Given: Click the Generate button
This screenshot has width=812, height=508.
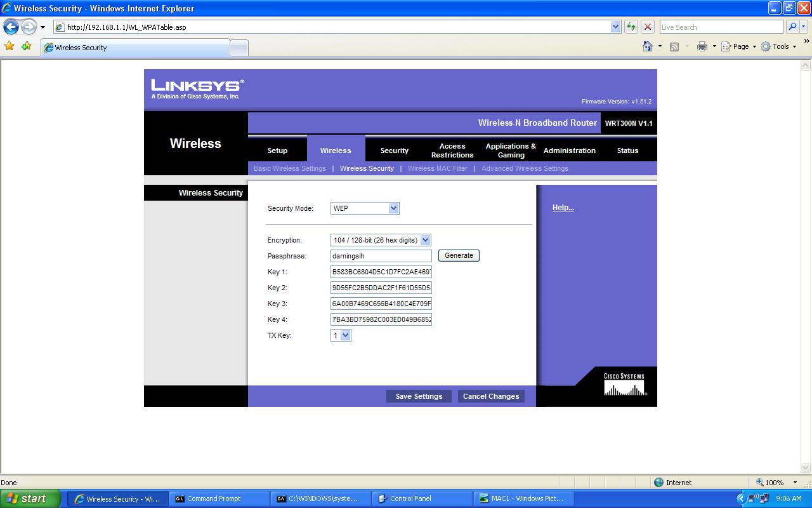Looking at the screenshot, I should coord(459,255).
